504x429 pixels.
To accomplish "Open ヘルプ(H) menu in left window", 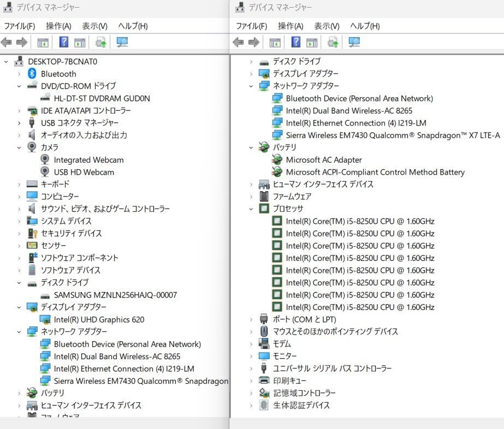I will [x=133, y=26].
